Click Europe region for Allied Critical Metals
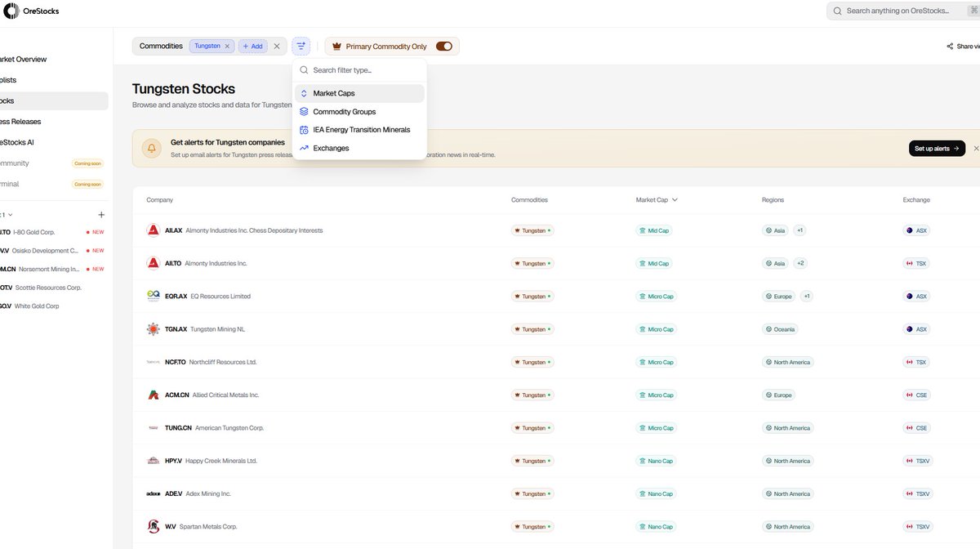This screenshot has width=980, height=549. pyautogui.click(x=778, y=395)
